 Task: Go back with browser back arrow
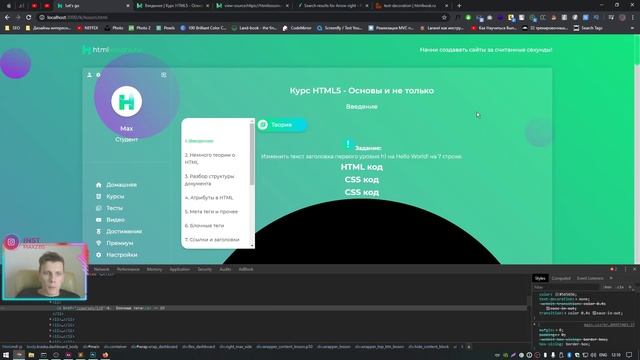(7, 18)
